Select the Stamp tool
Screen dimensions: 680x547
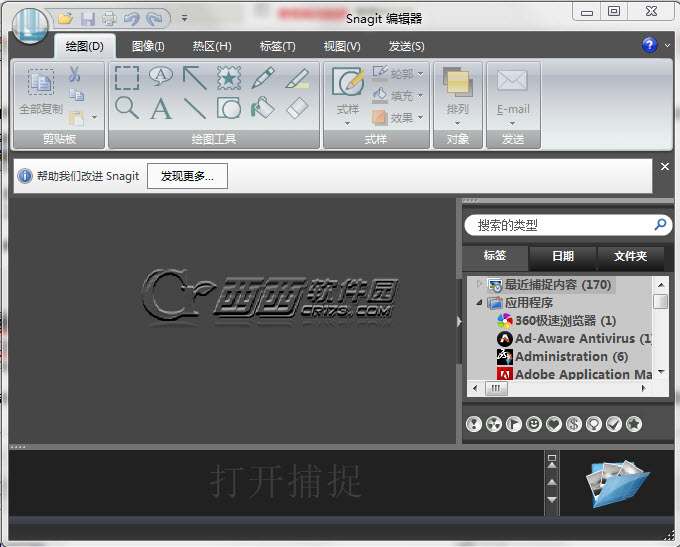click(229, 78)
